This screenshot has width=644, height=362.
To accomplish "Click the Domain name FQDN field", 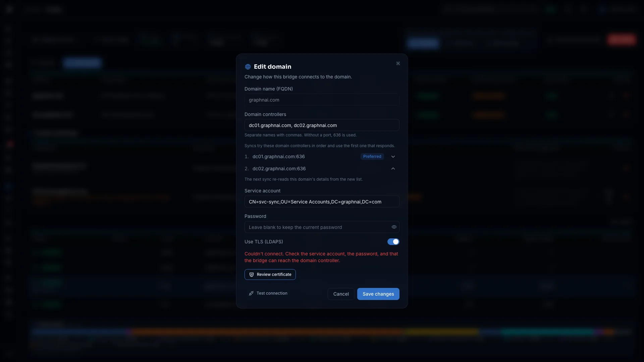I will tap(322, 100).
